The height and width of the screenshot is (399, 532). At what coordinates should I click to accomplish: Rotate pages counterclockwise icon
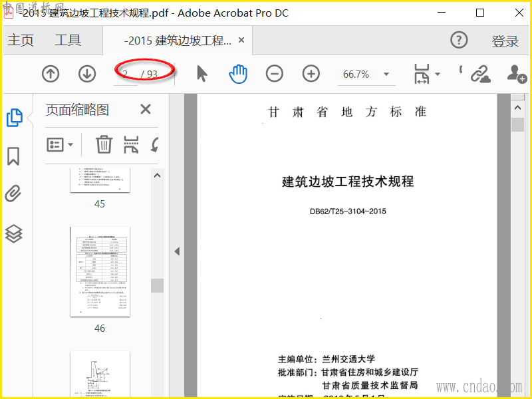click(154, 145)
